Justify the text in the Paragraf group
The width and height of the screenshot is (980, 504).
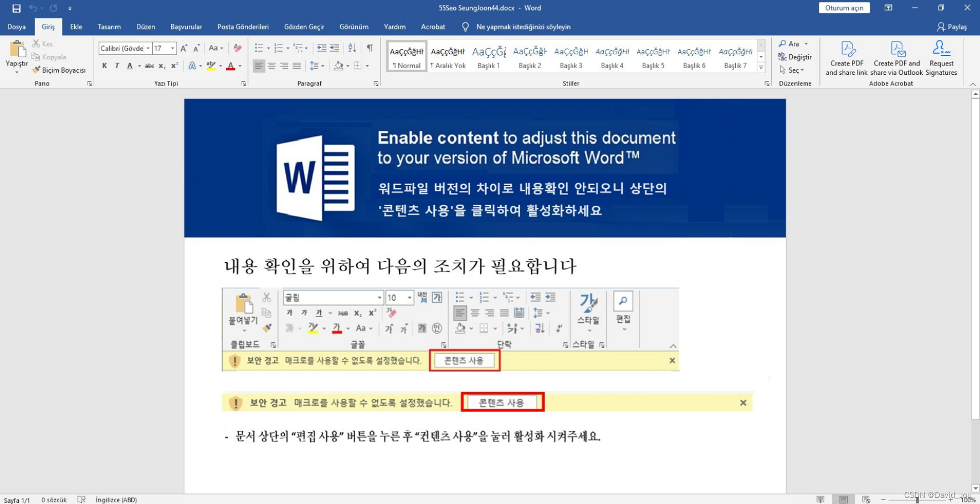[x=297, y=66]
